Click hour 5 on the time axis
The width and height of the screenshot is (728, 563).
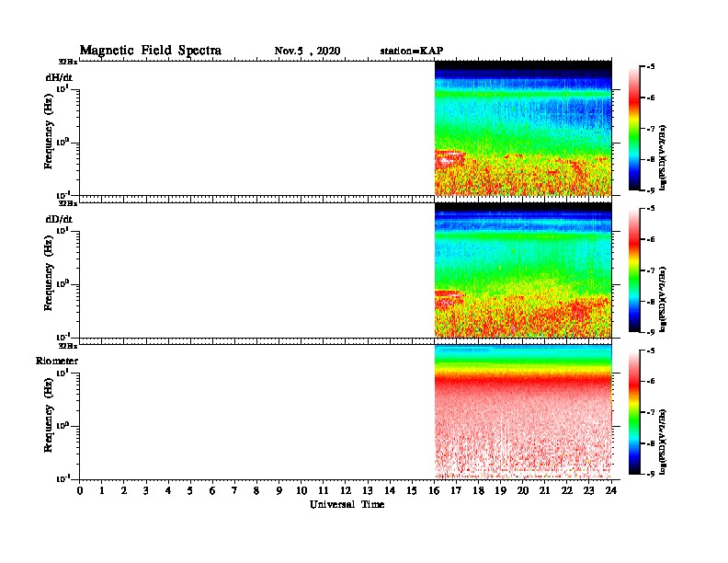pyautogui.click(x=190, y=491)
